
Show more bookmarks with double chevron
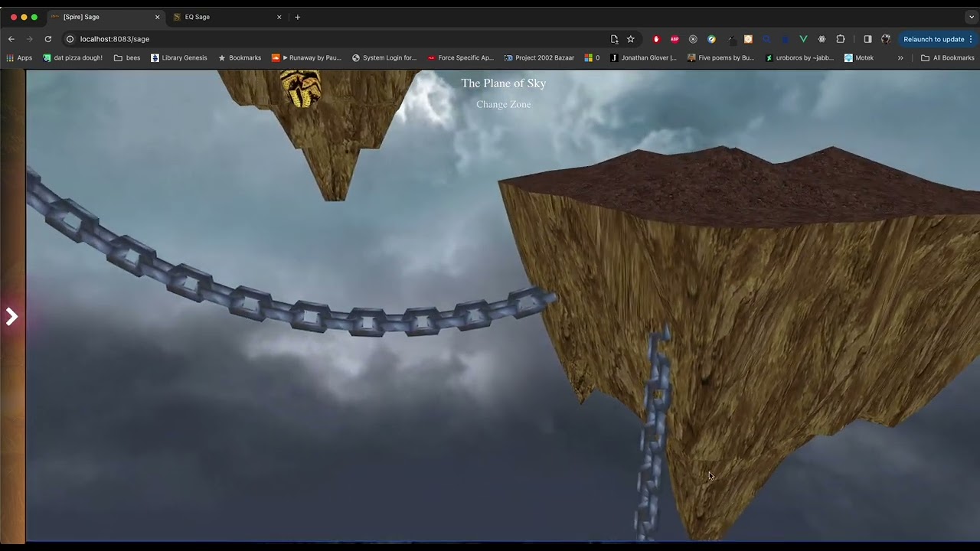pyautogui.click(x=900, y=57)
